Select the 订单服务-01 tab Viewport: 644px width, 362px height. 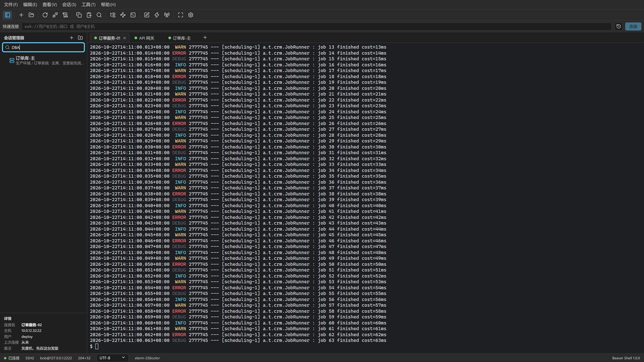click(109, 38)
